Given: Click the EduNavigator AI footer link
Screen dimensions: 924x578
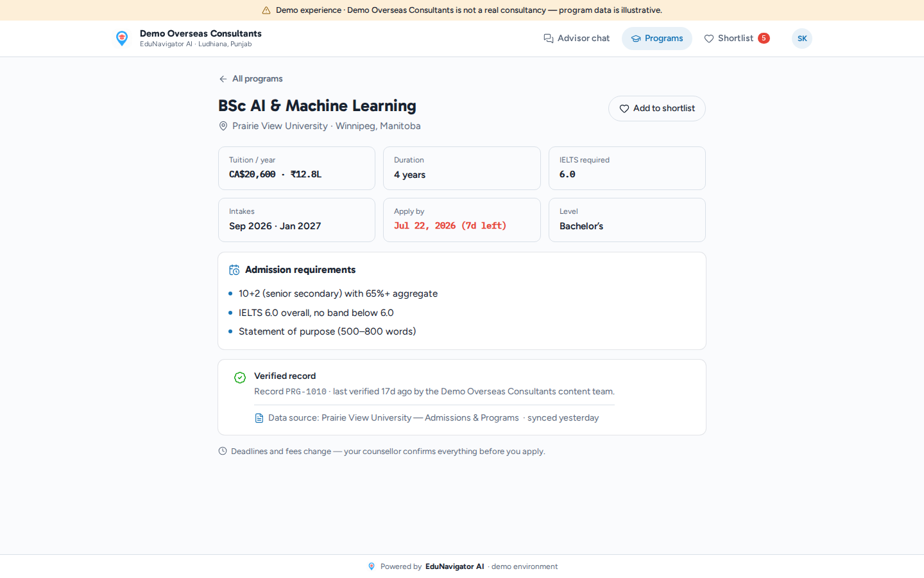Looking at the screenshot, I should tap(454, 566).
